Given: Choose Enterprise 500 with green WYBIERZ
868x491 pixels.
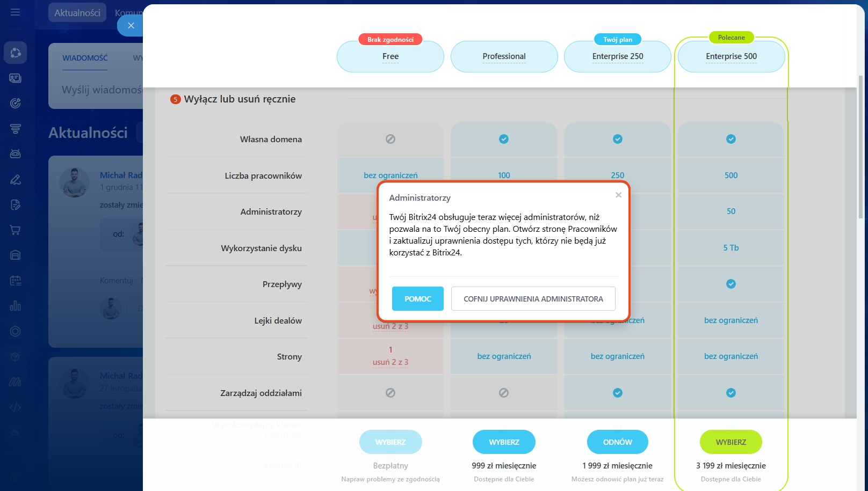Looking at the screenshot, I should [731, 442].
